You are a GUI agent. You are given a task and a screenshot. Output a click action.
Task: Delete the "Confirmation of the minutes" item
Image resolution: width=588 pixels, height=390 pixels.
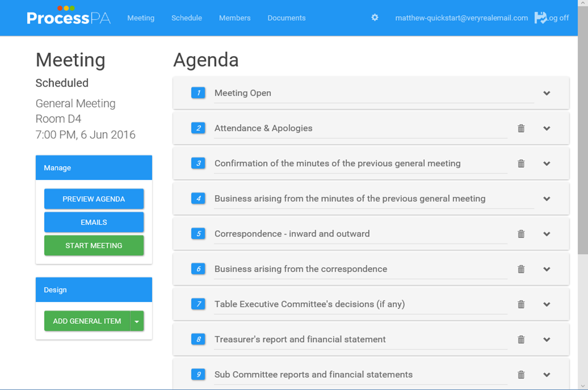[x=521, y=163]
